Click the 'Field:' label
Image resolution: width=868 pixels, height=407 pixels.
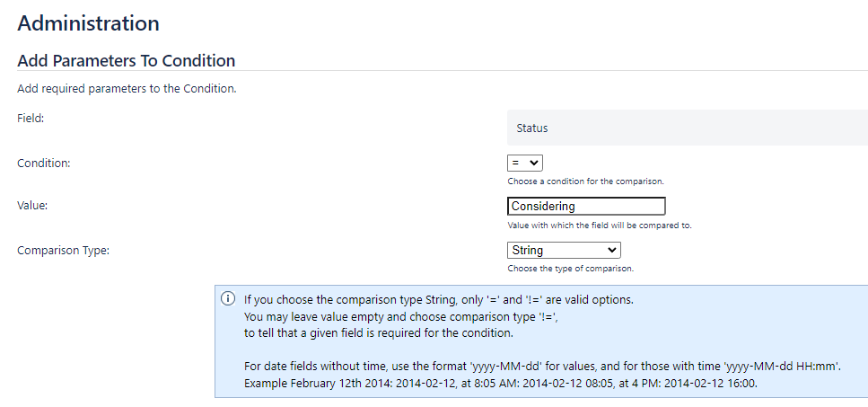(x=31, y=118)
